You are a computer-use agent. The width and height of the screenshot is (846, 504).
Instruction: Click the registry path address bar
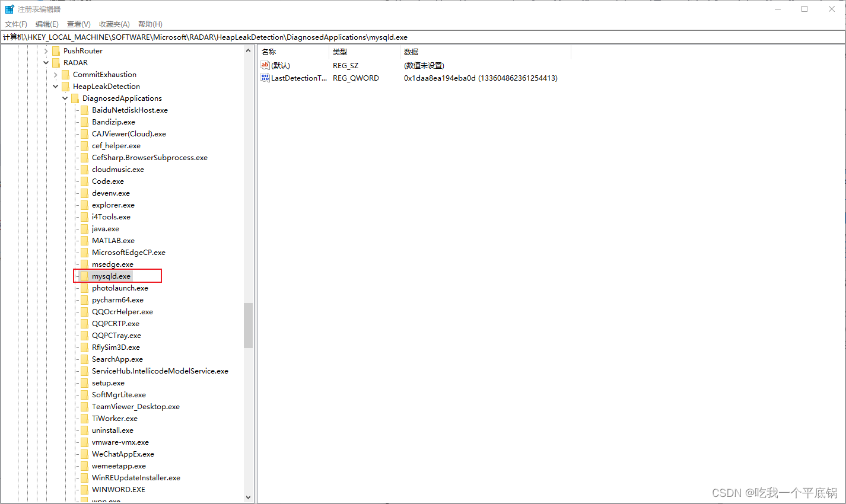coord(423,37)
